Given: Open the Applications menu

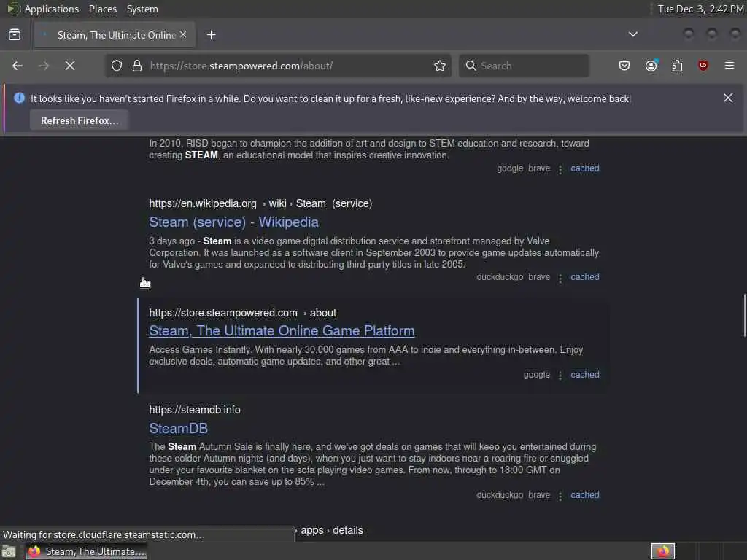Looking at the screenshot, I should point(52,9).
